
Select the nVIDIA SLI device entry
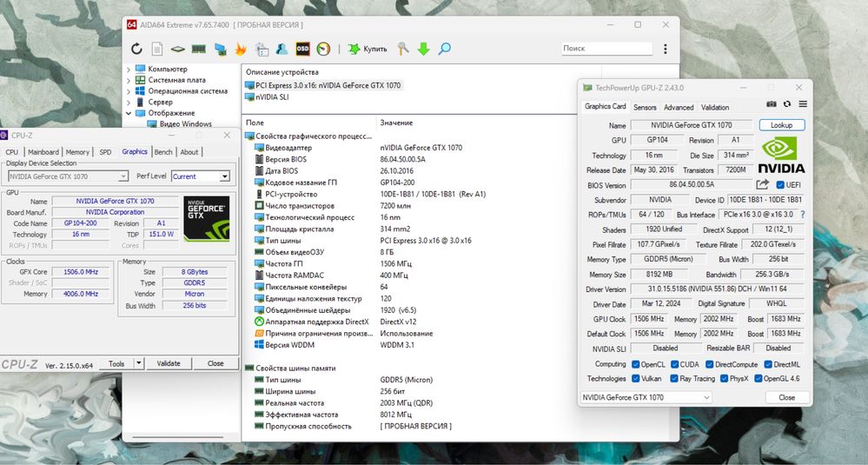[x=268, y=96]
